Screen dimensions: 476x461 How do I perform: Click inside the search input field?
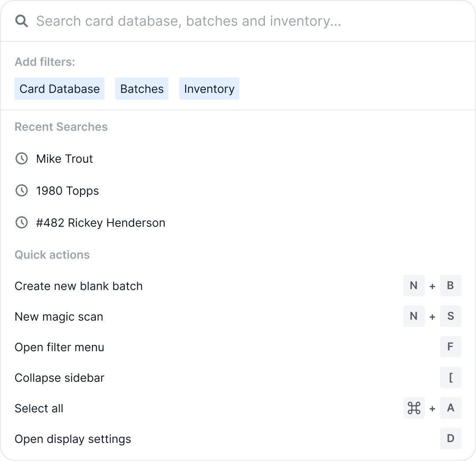pyautogui.click(x=189, y=21)
